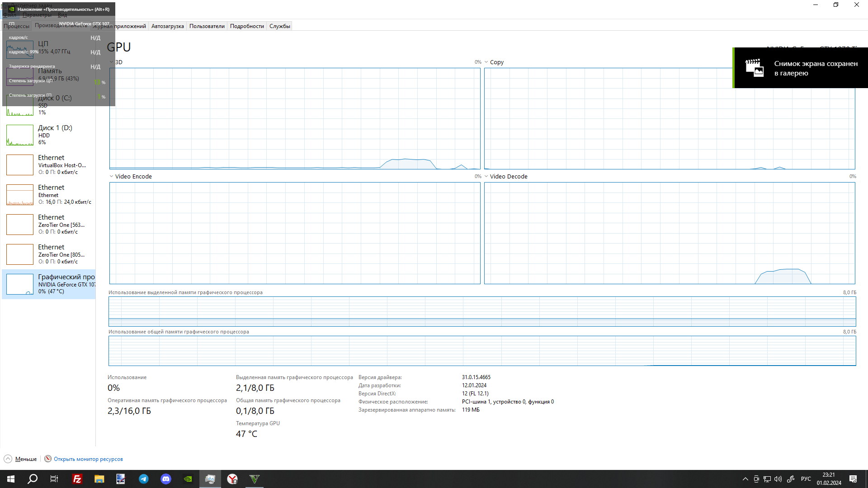Select Диск 0 (C:) SSD entry
Viewport: 868px width, 488px height.
49,105
